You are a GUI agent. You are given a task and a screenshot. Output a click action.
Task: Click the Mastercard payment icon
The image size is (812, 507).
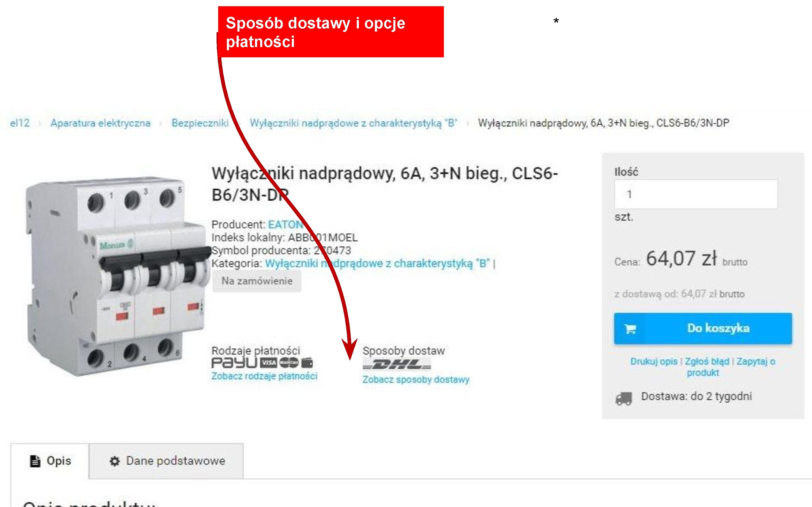pos(289,363)
